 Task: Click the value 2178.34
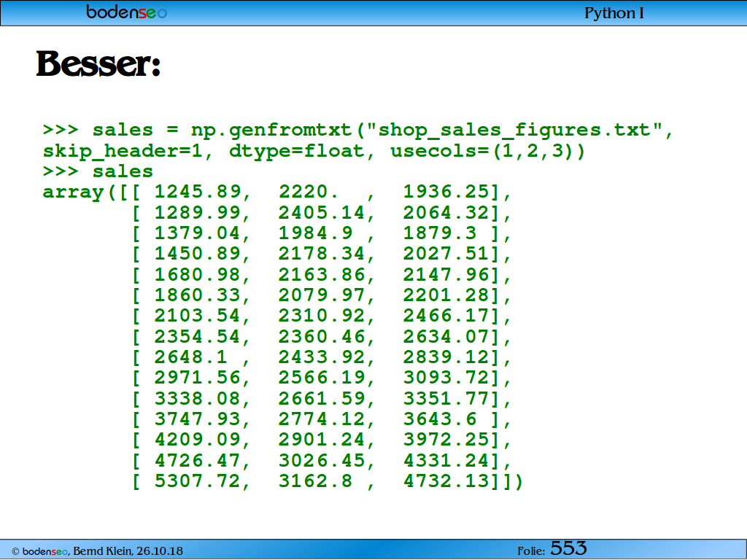pos(322,253)
